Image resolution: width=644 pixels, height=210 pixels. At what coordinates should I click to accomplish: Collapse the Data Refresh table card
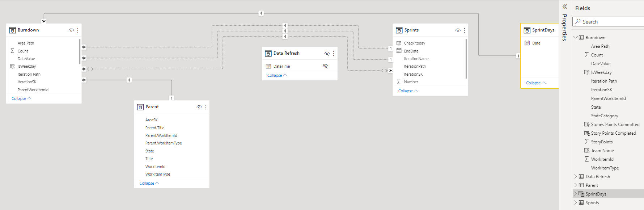coord(277,75)
